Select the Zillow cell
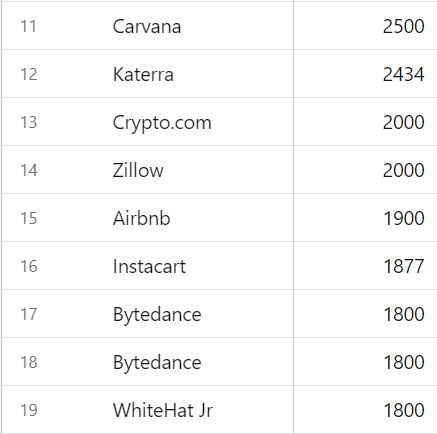 coord(138,170)
